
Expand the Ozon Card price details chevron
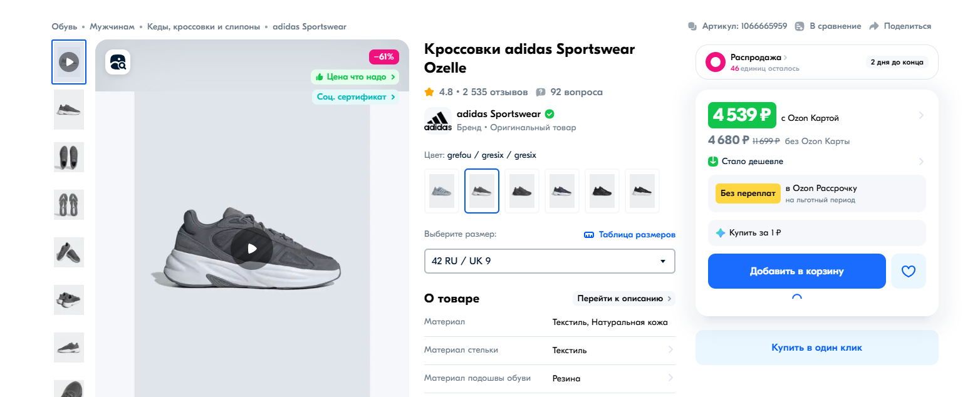[x=921, y=115]
